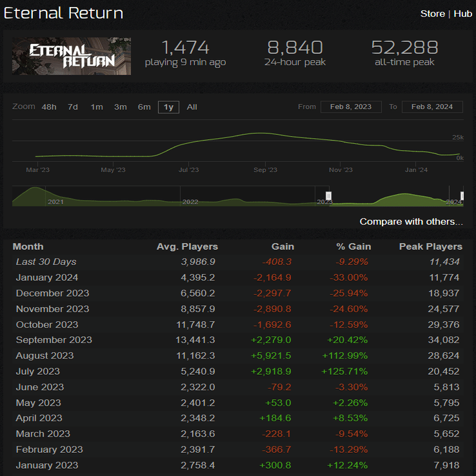Open the Store link

click(x=432, y=14)
